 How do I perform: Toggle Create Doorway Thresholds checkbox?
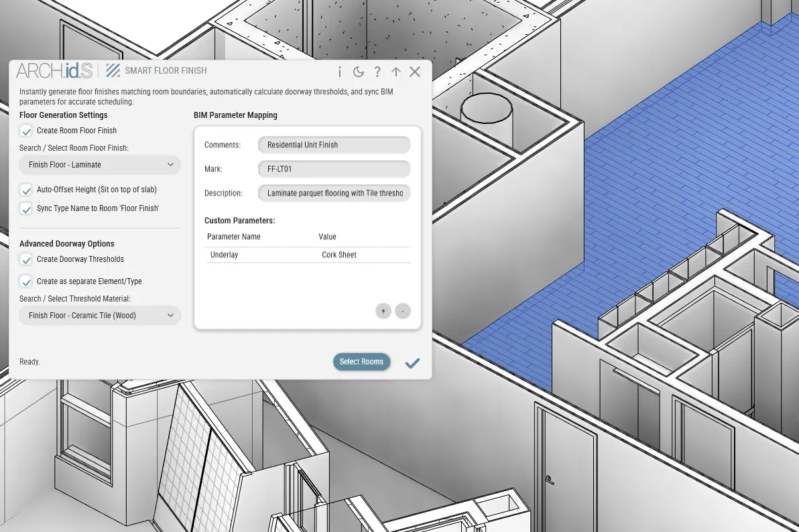click(26, 260)
